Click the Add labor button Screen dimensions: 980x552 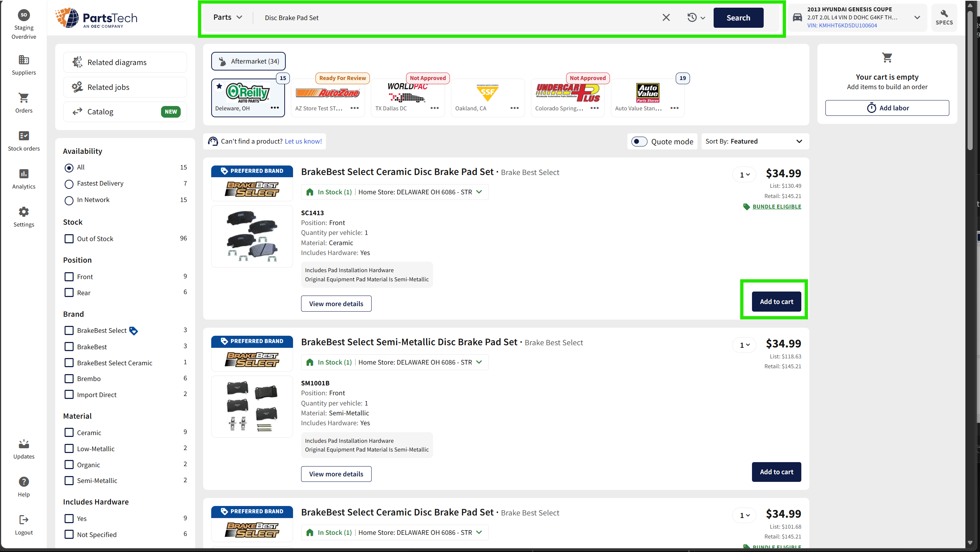pos(887,108)
